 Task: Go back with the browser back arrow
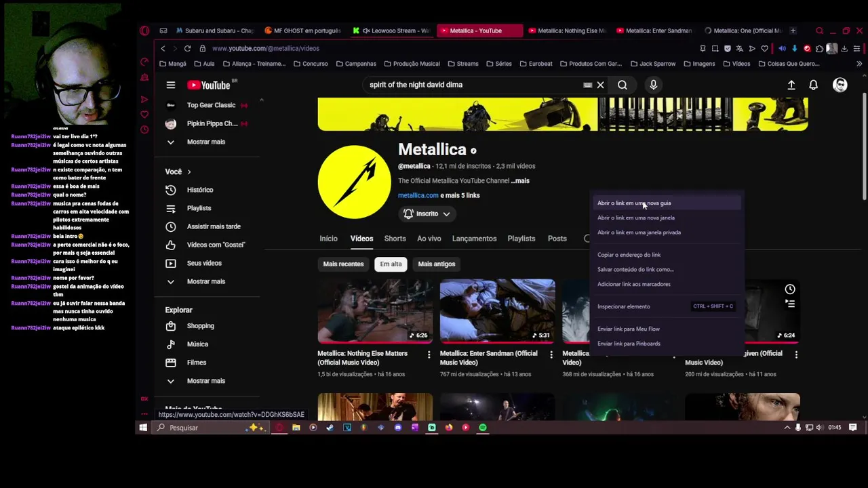(163, 48)
